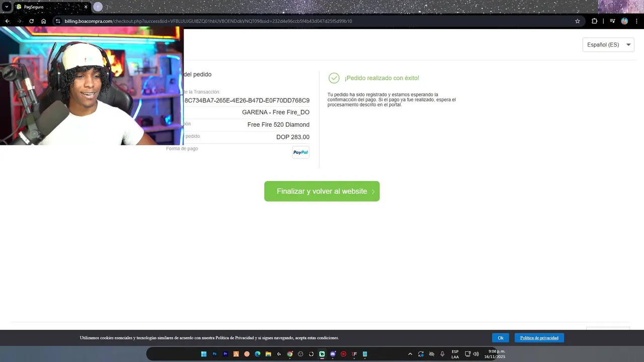View site information icon in address bar
644x362 pixels.
point(58,21)
